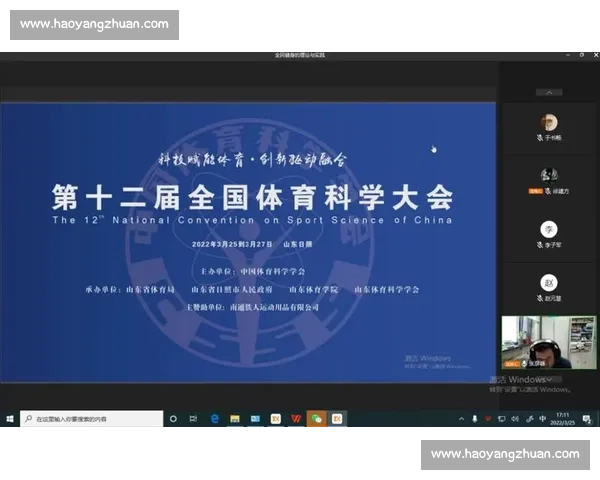600x480 pixels.
Task: Open the volume speaker tray icon
Action: tap(515, 419)
